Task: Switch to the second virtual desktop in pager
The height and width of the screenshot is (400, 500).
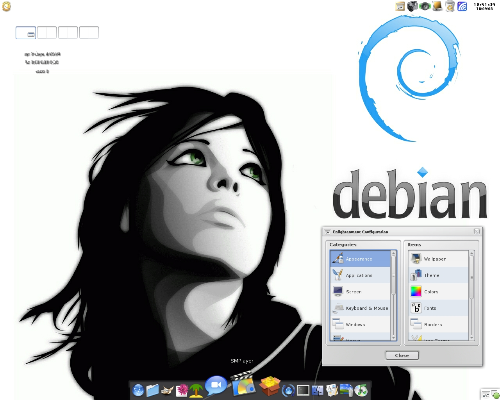Action: pos(47,33)
